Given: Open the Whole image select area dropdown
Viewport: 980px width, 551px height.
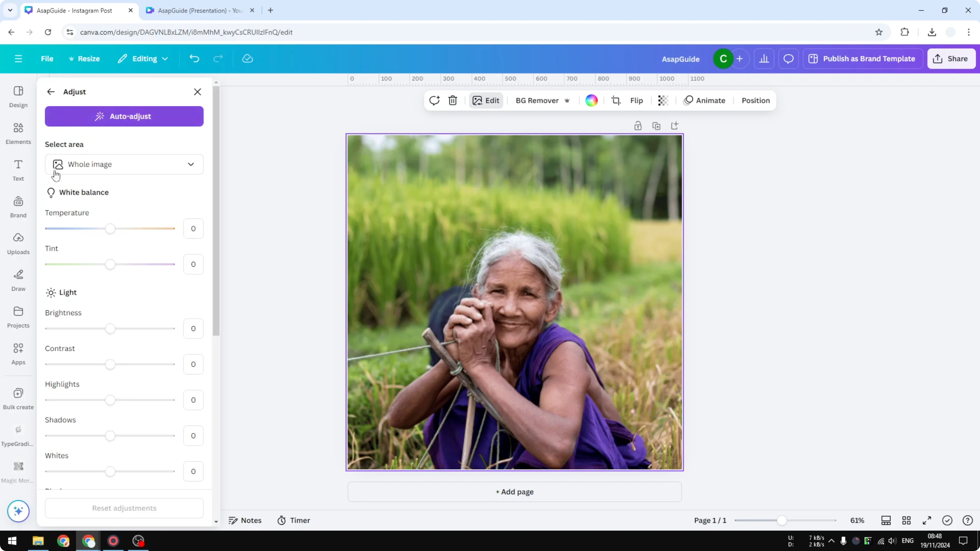Looking at the screenshot, I should pyautogui.click(x=124, y=164).
